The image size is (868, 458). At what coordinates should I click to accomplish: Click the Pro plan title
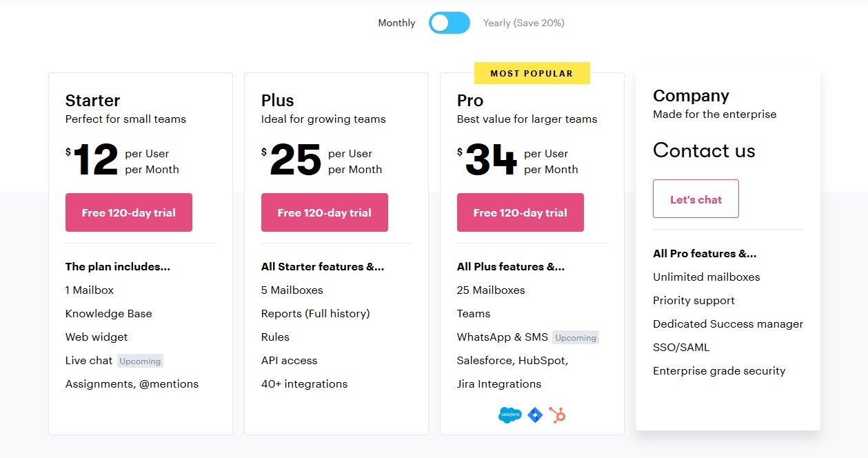click(x=470, y=101)
